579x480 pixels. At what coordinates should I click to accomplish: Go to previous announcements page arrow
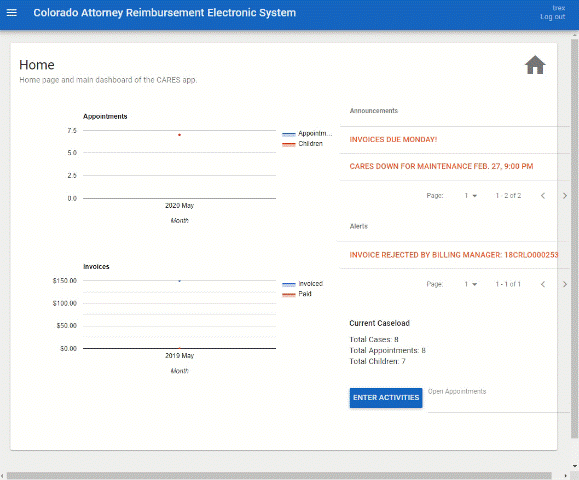coord(543,196)
